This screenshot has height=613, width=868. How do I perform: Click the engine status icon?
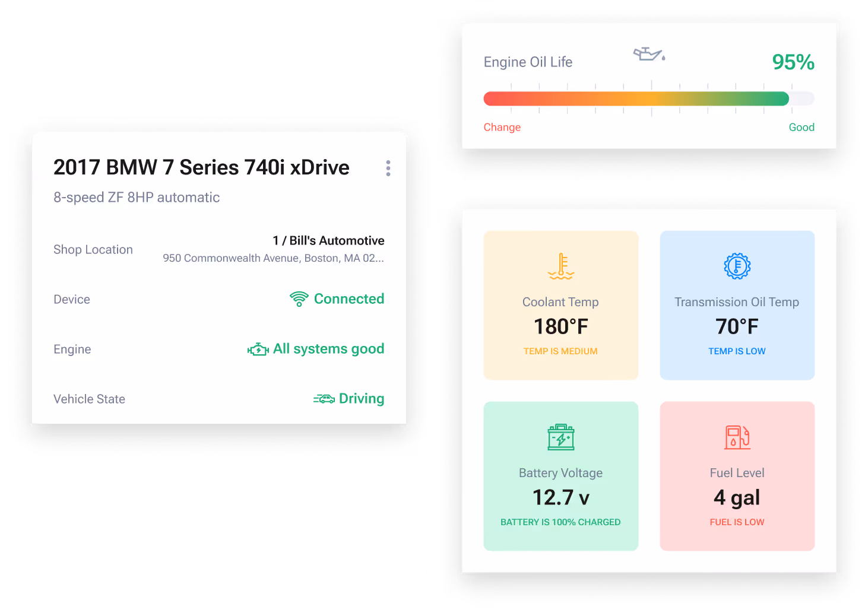point(258,350)
